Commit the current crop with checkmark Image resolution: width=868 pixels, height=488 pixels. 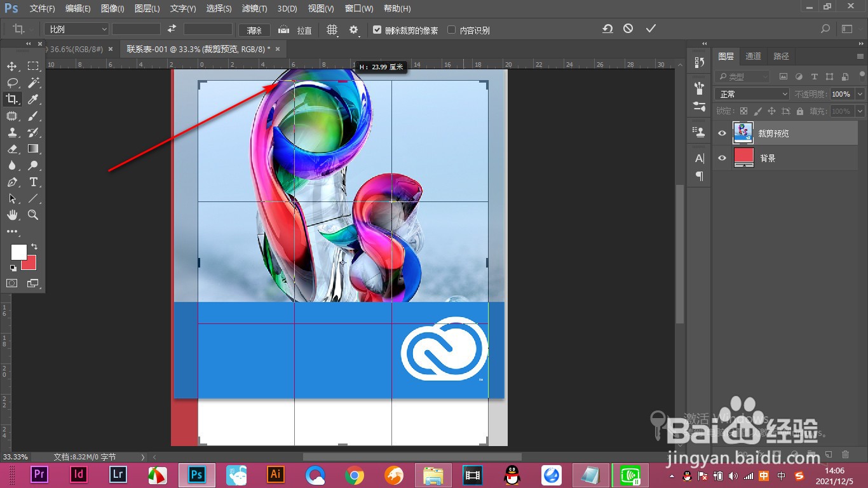(650, 29)
